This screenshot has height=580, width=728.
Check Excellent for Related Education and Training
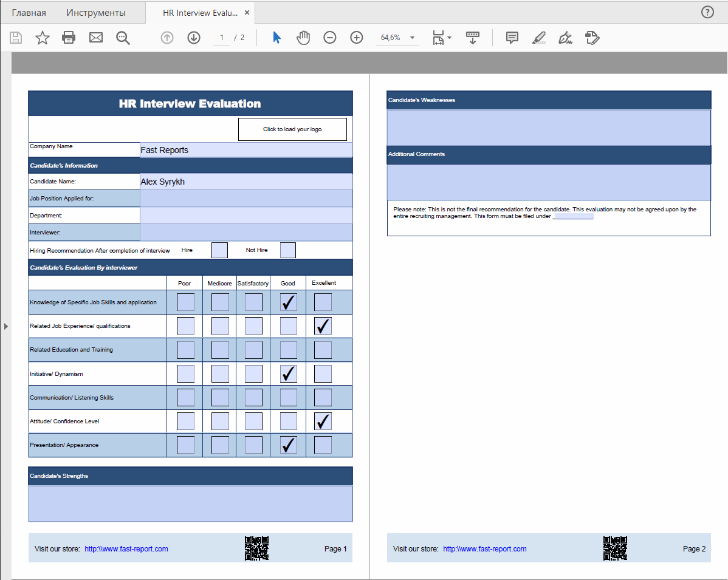tap(323, 350)
